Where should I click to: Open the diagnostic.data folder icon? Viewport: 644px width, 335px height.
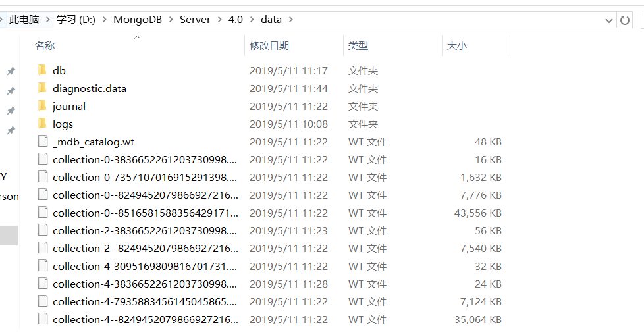pos(42,88)
